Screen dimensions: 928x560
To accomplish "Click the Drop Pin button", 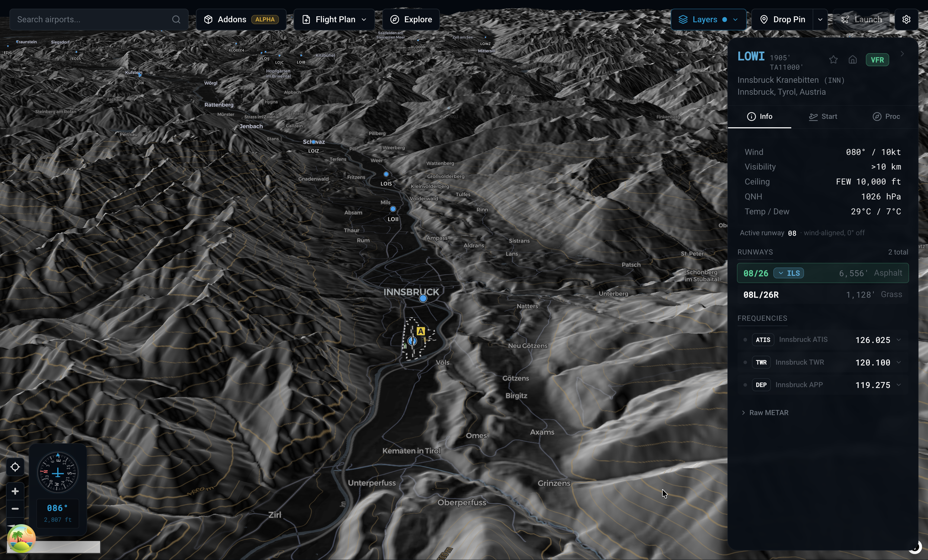I will [x=782, y=20].
